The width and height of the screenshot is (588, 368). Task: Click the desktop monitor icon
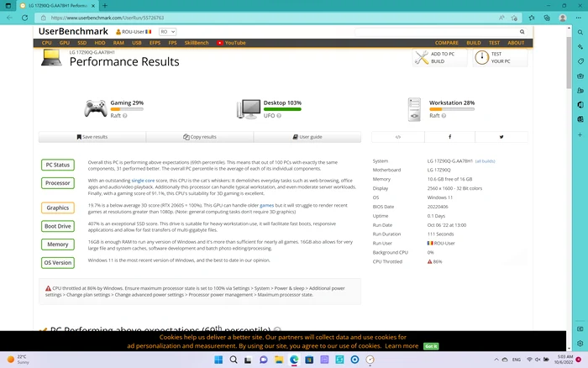249,109
